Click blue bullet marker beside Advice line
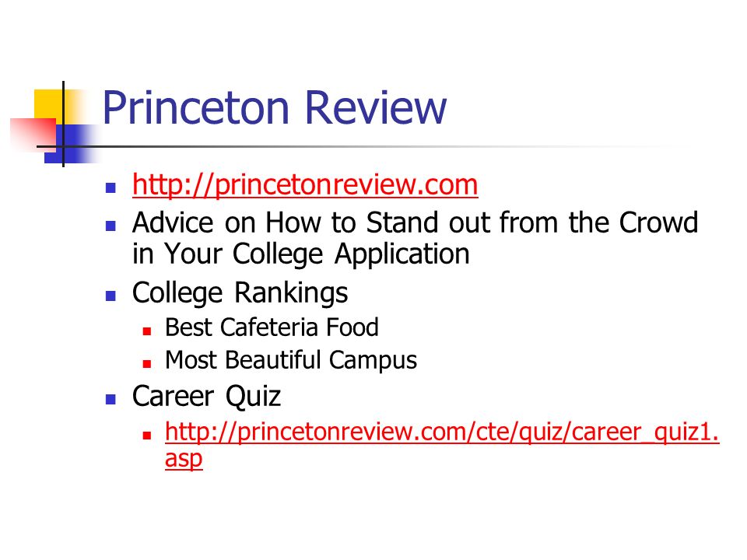 pyautogui.click(x=110, y=226)
